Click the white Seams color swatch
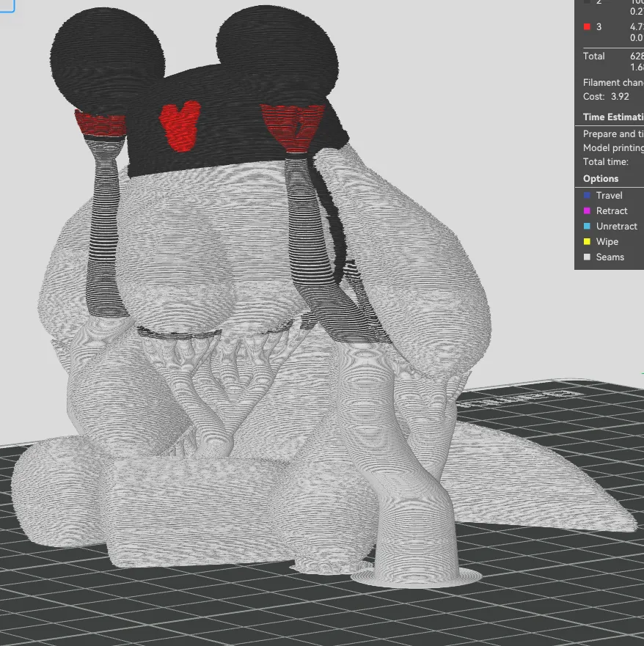This screenshot has width=644, height=646. pos(587,257)
